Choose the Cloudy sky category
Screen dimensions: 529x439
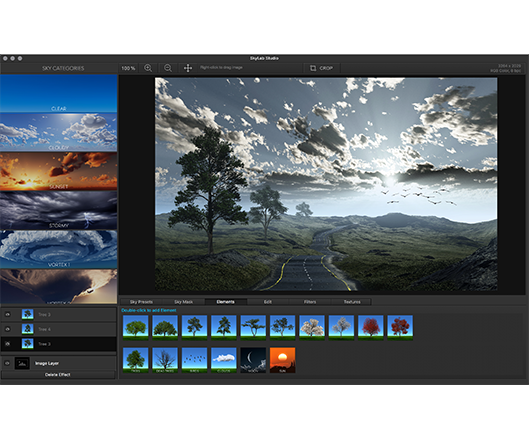point(59,132)
